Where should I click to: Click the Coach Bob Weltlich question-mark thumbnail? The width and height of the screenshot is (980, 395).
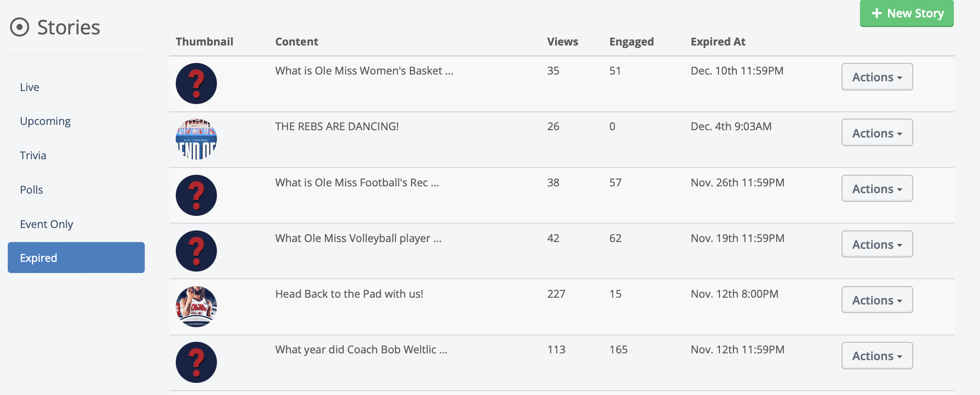(x=196, y=362)
